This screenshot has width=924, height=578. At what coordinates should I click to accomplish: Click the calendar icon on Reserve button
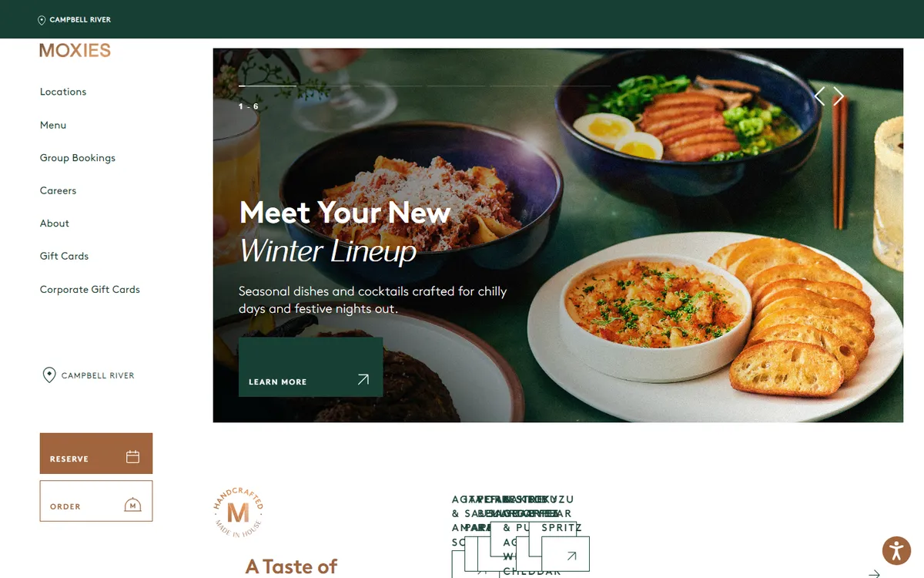click(132, 457)
